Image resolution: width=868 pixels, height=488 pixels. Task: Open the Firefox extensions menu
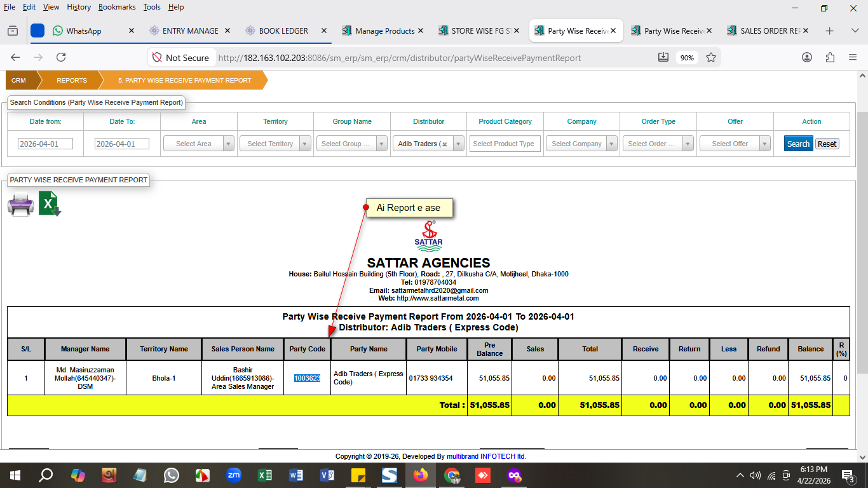coord(830,57)
